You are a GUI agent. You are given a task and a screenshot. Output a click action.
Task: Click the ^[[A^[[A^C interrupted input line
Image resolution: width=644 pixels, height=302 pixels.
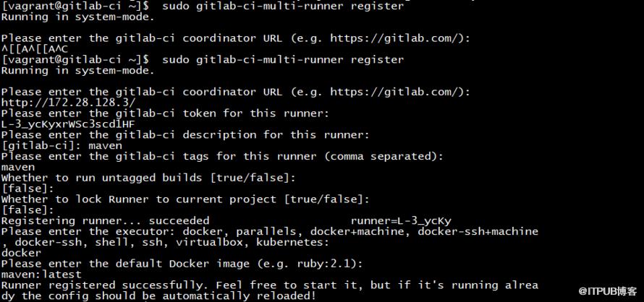click(x=35, y=49)
